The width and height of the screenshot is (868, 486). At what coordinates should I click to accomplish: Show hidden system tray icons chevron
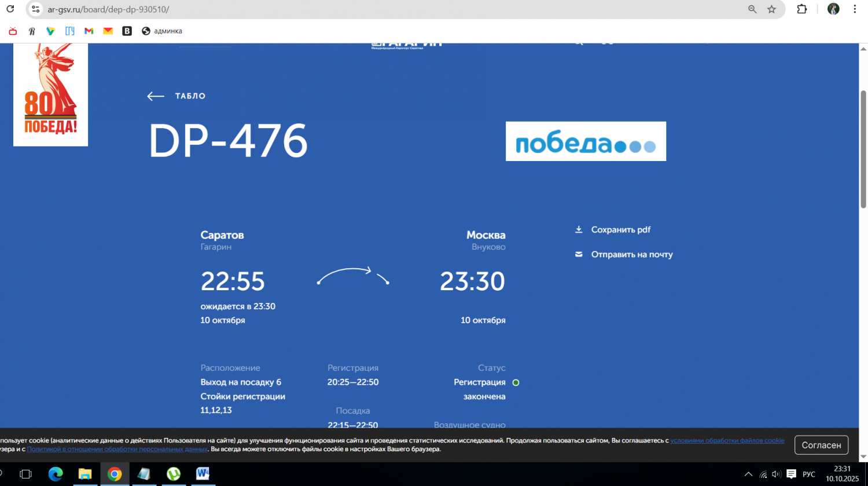point(748,474)
